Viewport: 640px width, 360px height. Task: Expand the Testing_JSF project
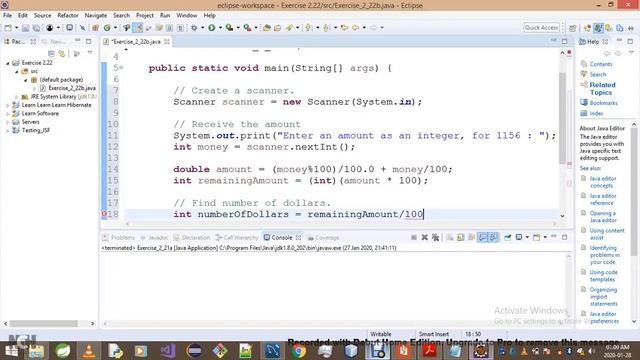(8, 131)
